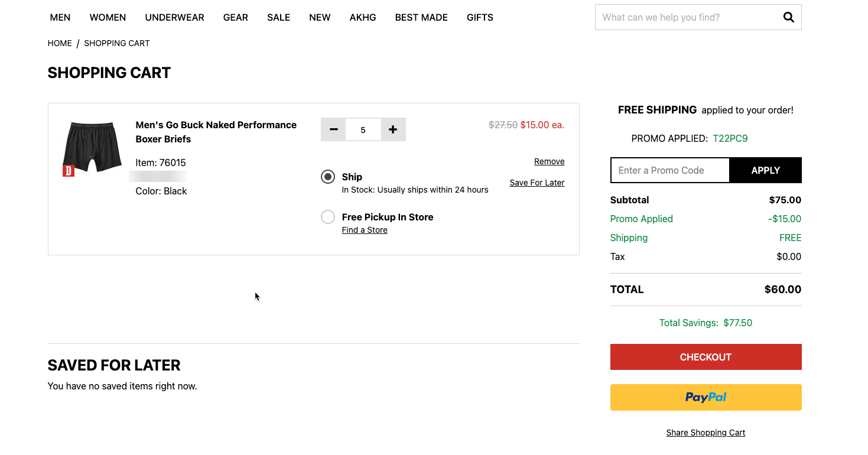Viewport: 868px width, 455px height.
Task: Open the BEST MADE menu
Action: 421,17
